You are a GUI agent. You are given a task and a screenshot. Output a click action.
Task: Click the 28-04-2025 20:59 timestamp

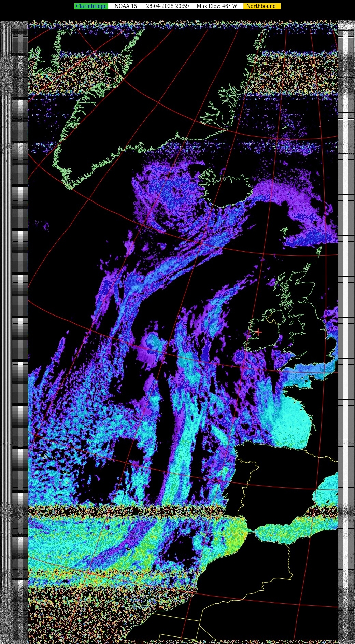167,6
